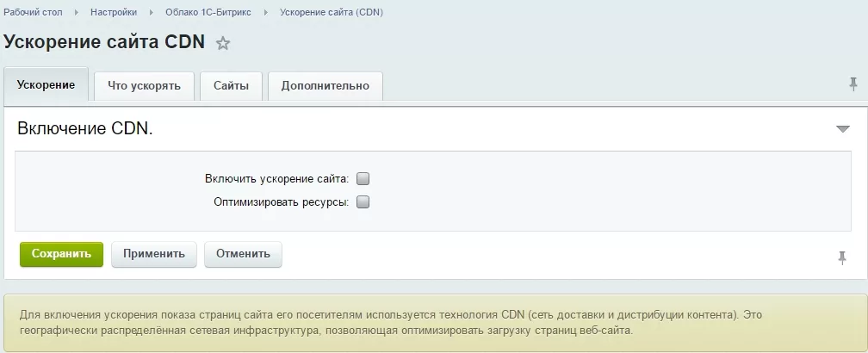Viewport: 868px width, 353px height.
Task: Add page to favorites with star icon
Action: 222,43
